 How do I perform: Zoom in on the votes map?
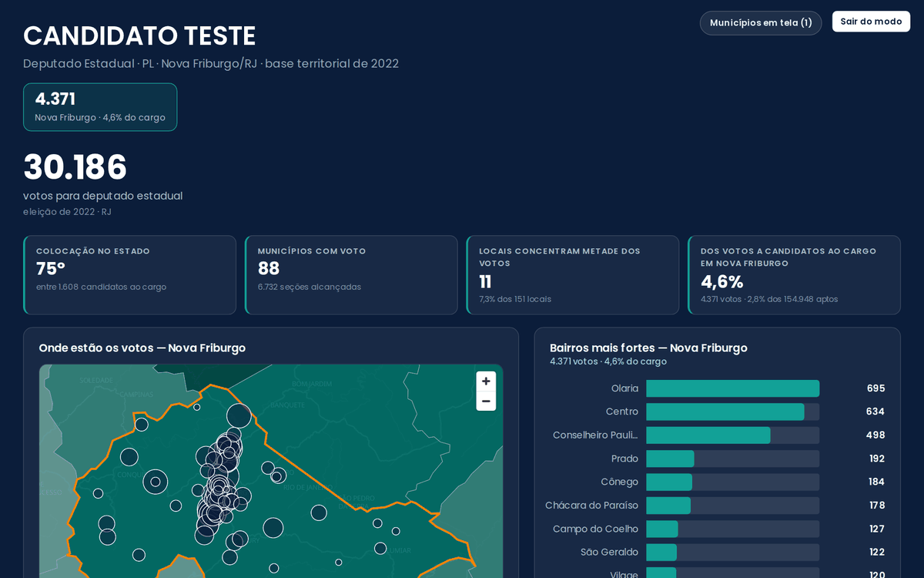[x=486, y=381]
